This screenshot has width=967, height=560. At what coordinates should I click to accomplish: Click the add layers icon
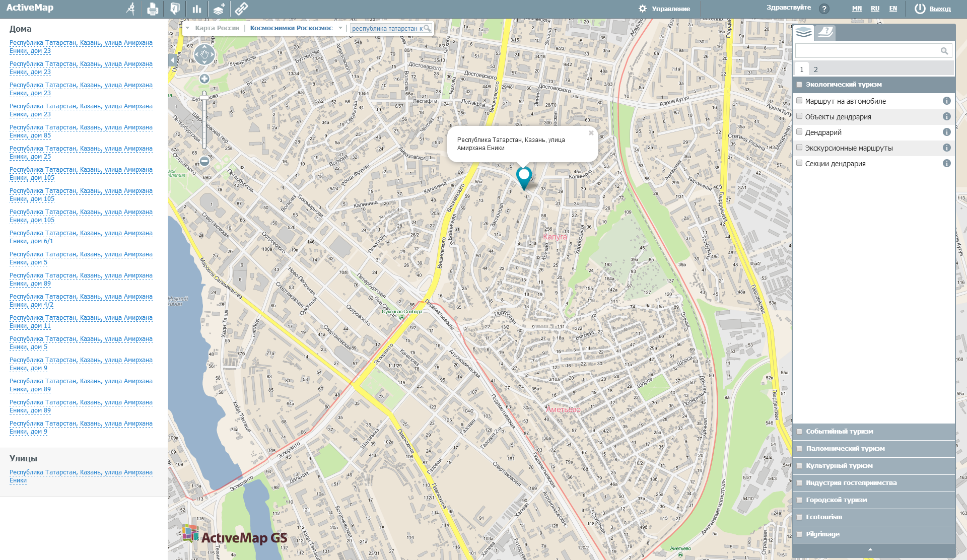(x=219, y=8)
